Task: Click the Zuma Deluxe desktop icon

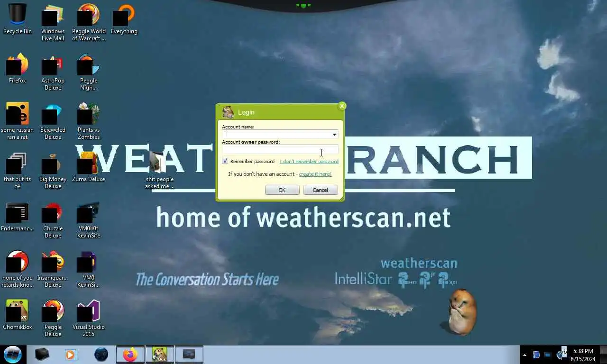Action: [89, 166]
